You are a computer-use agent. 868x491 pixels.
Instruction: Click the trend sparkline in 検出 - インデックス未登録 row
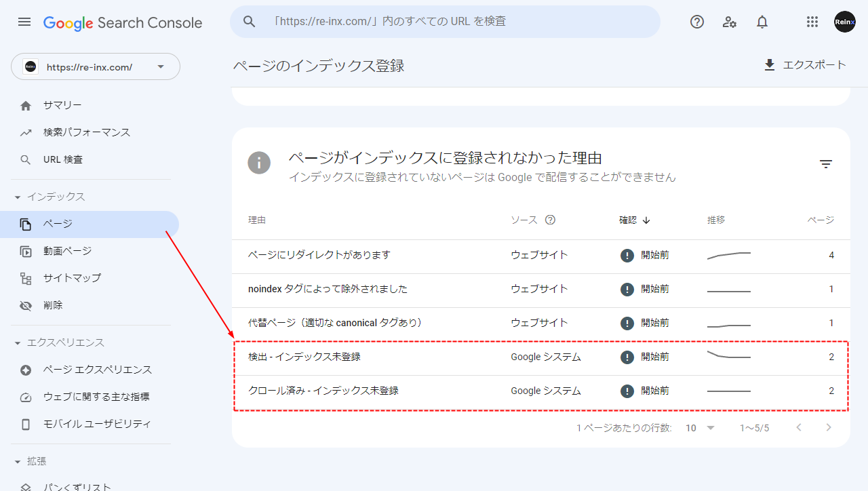pyautogui.click(x=729, y=355)
